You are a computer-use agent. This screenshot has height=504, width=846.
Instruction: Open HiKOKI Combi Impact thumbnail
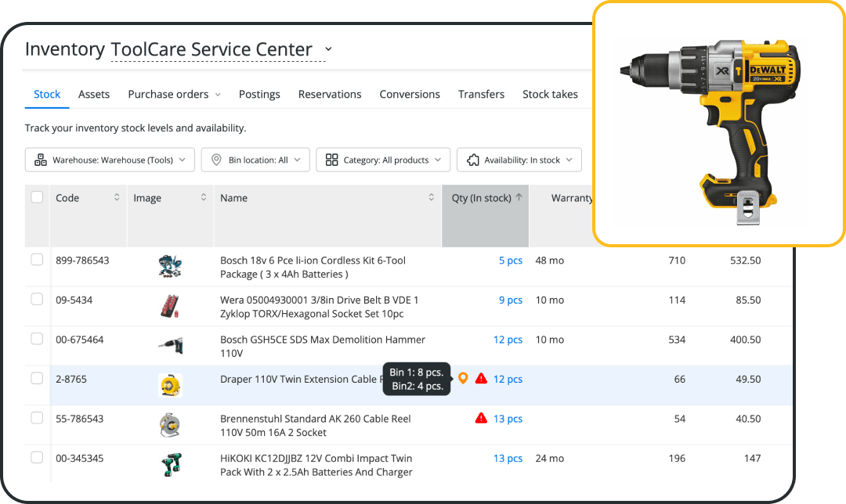click(x=172, y=465)
